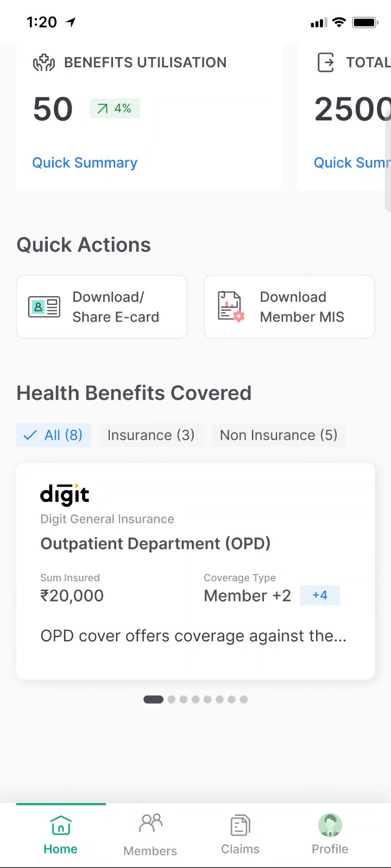Image resolution: width=391 pixels, height=868 pixels.
Task: Open the Home tab icon
Action: click(60, 826)
